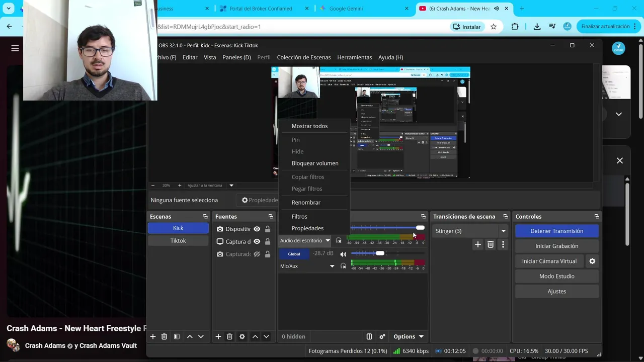Open YouTube hamburger menu

click(x=15, y=48)
